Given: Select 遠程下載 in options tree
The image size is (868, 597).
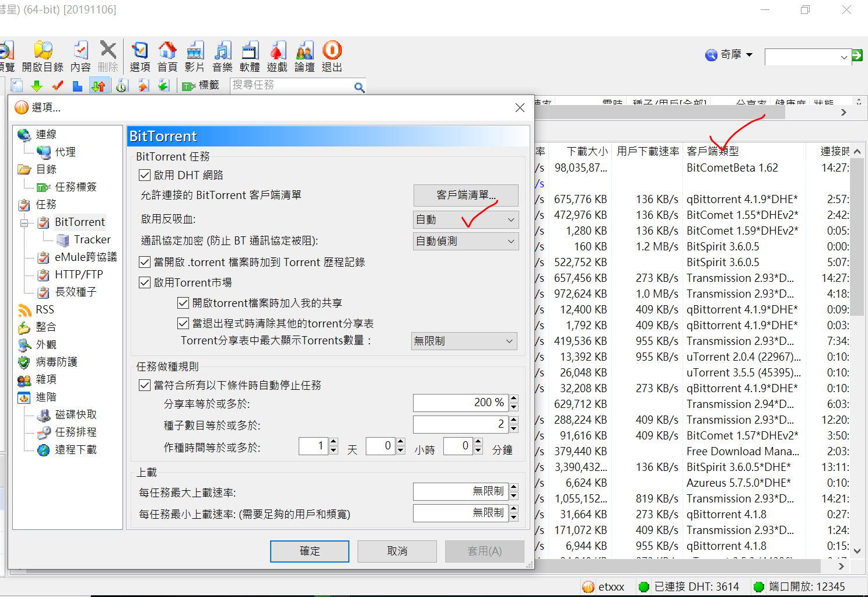Looking at the screenshot, I should pos(76,449).
